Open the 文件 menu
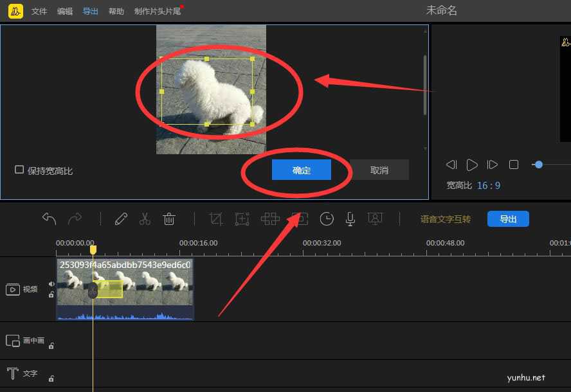Screen dimensions: 571x392 point(39,11)
